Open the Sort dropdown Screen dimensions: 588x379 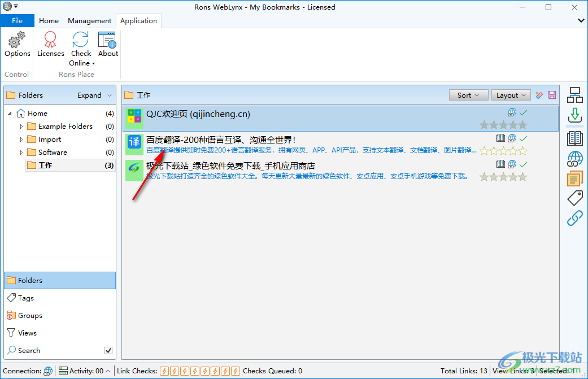pyautogui.click(x=468, y=95)
